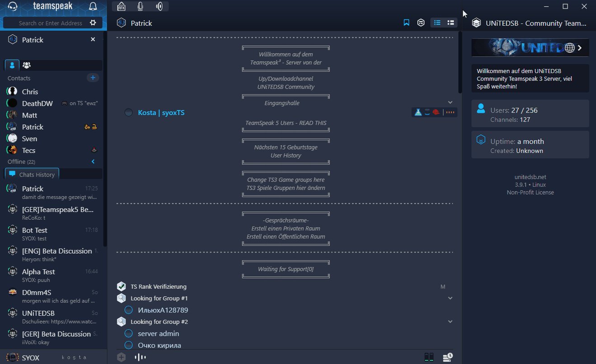
Task: Open server connection info icon bottom right
Action: coord(447,357)
